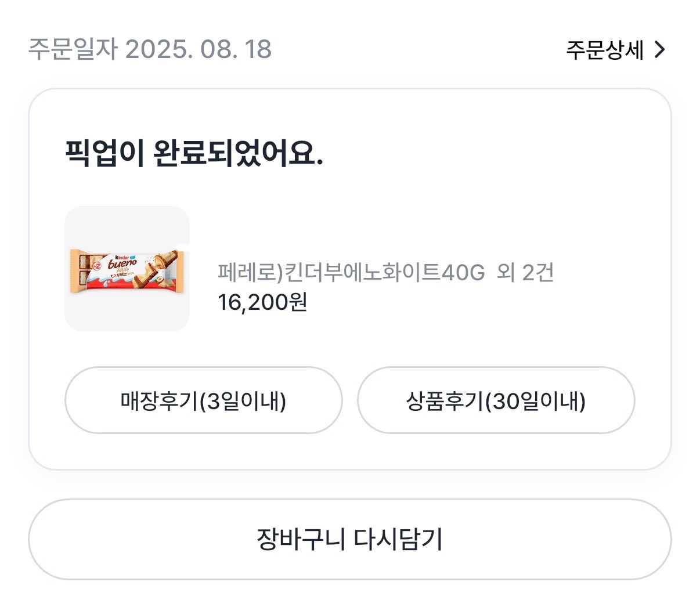Tap the word 완료되었어요 in the status heading
700x607 pixels.
pyautogui.click(x=238, y=153)
